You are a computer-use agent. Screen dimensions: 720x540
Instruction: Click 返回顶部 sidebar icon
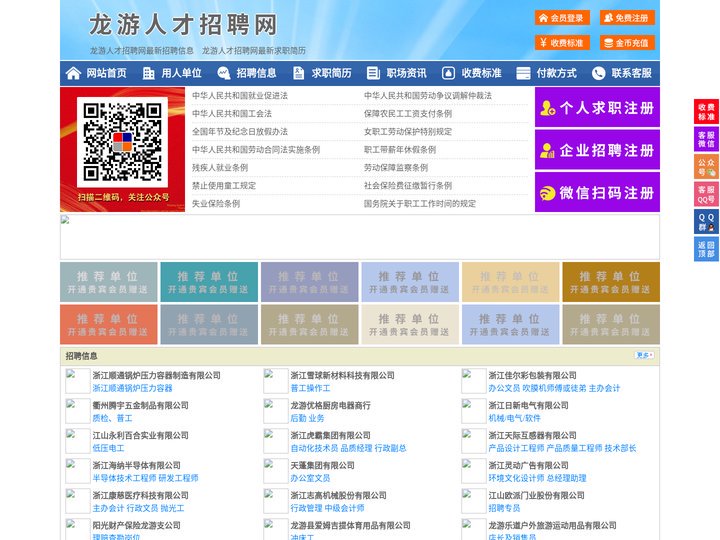pyautogui.click(x=706, y=249)
